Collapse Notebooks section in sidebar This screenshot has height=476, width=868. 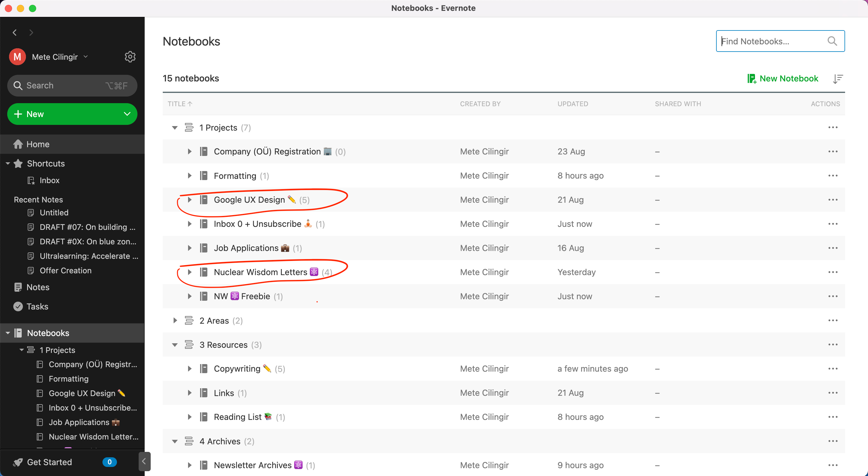pyautogui.click(x=8, y=333)
